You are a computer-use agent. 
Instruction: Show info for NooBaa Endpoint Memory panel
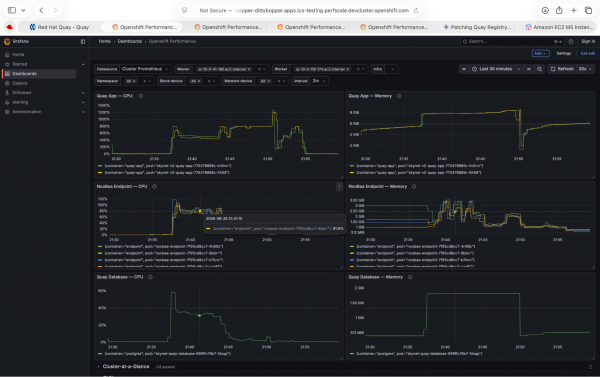pyautogui.click(x=414, y=186)
